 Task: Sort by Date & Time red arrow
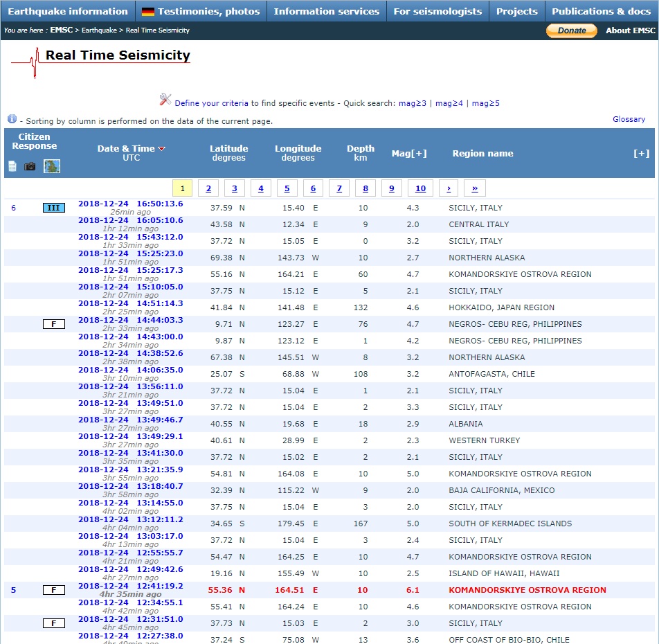coord(162,149)
